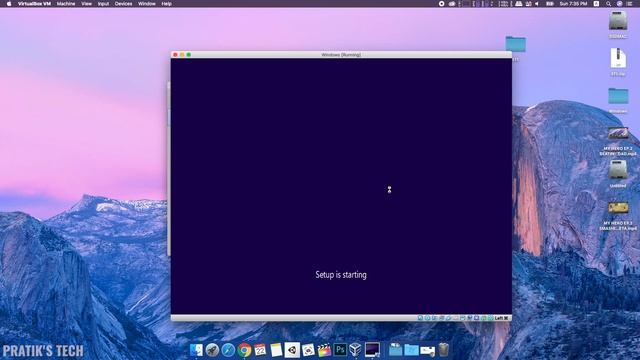Open Calendar from the dock
Image resolution: width=640 pixels, height=360 pixels.
click(x=260, y=350)
